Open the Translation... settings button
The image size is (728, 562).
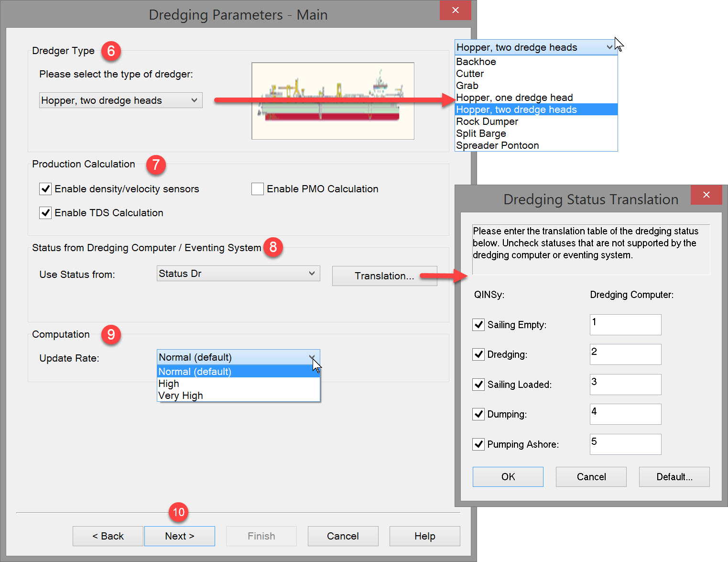(384, 276)
